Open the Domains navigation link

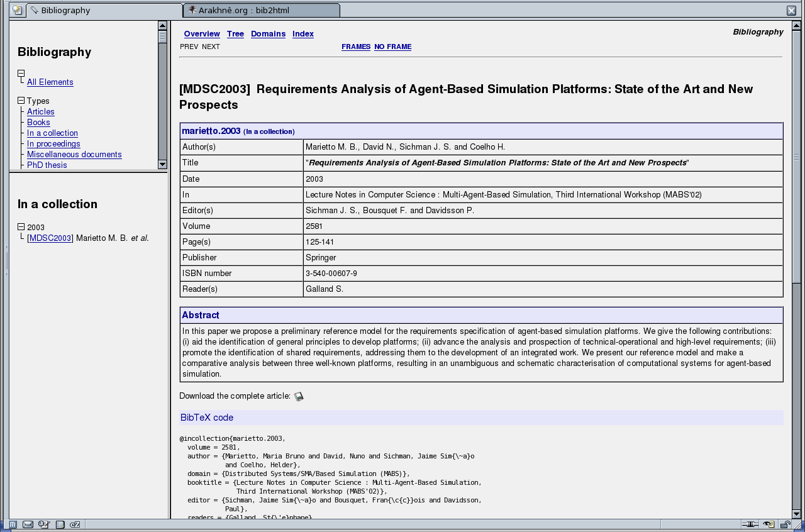268,34
